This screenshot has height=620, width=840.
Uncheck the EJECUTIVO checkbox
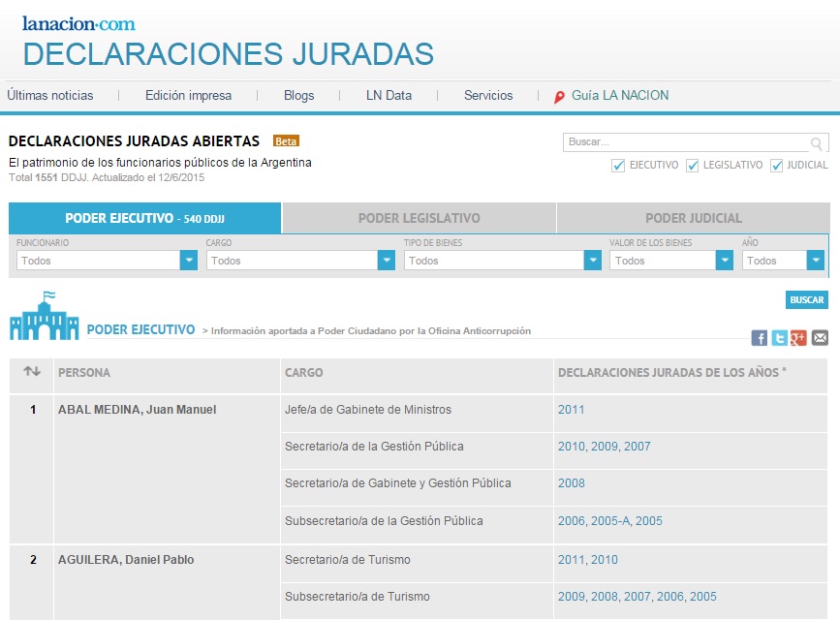coord(618,165)
